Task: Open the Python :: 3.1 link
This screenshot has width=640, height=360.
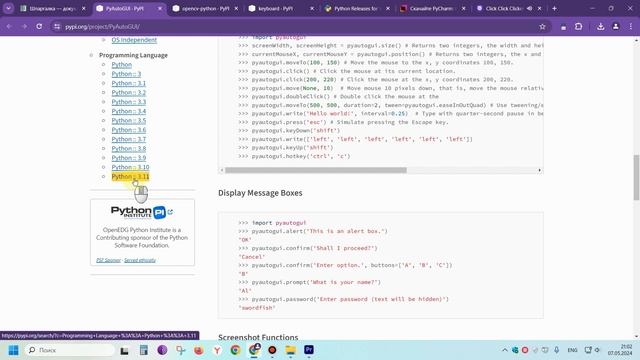Action: tap(129, 83)
